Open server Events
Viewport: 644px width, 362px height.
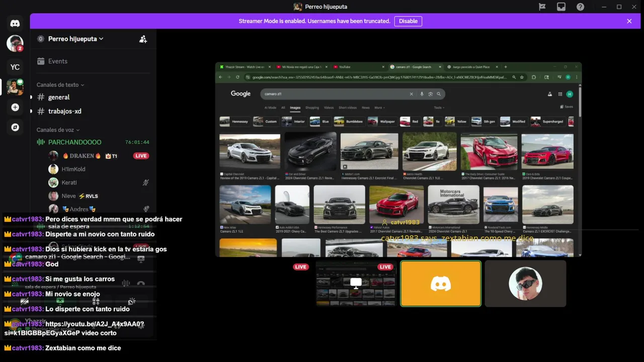[x=93, y=61]
